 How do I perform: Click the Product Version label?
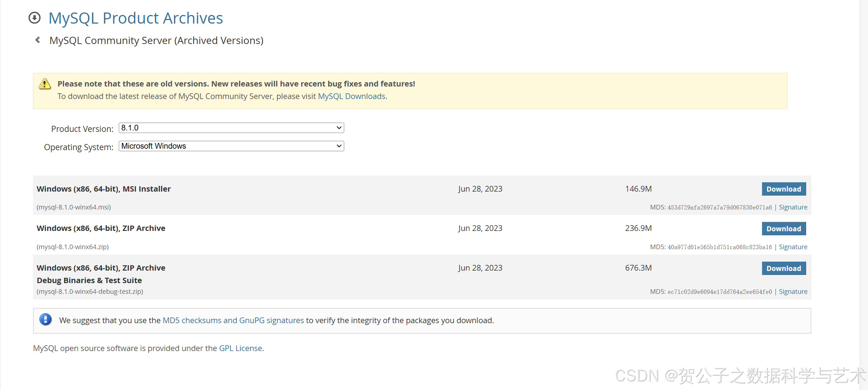[82, 129]
